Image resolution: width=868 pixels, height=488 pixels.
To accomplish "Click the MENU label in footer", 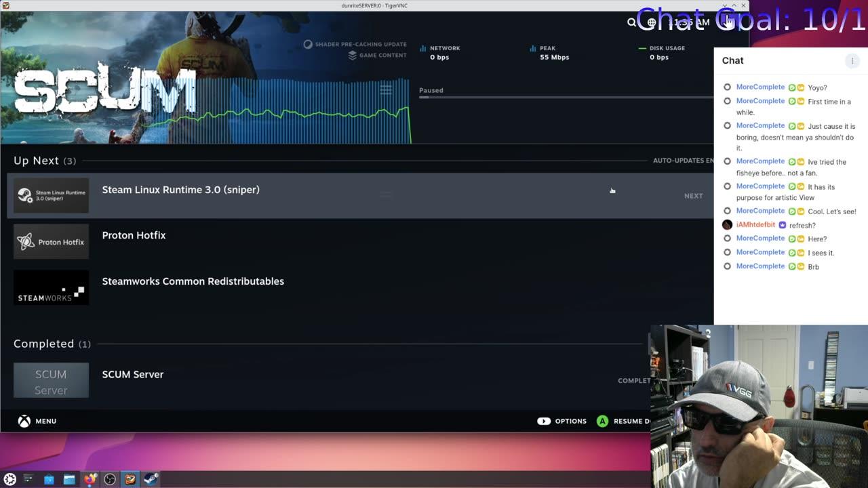I will click(x=45, y=421).
